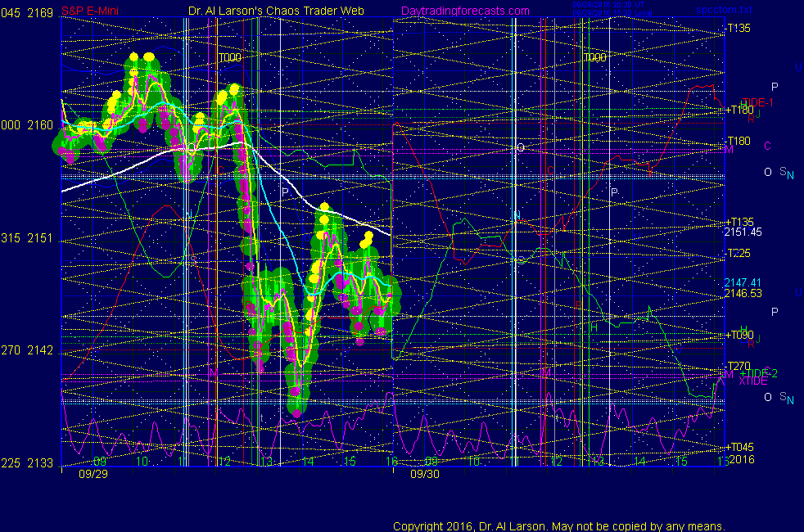Click the "+T180" level label
The image size is (804, 532).
coord(739,110)
